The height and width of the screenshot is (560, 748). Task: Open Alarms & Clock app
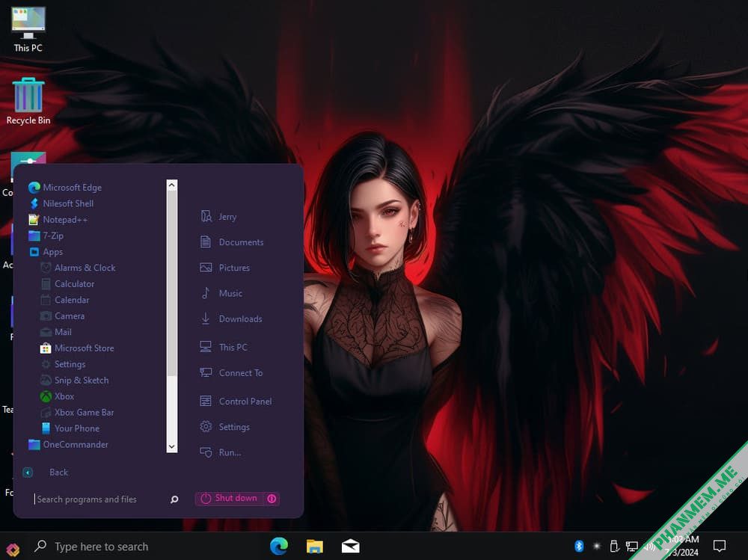click(78, 268)
